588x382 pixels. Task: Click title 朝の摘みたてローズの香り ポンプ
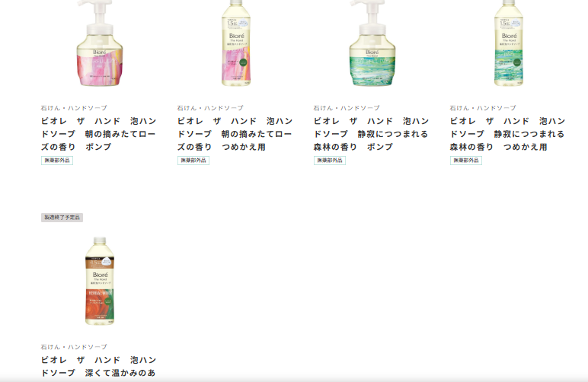98,134
